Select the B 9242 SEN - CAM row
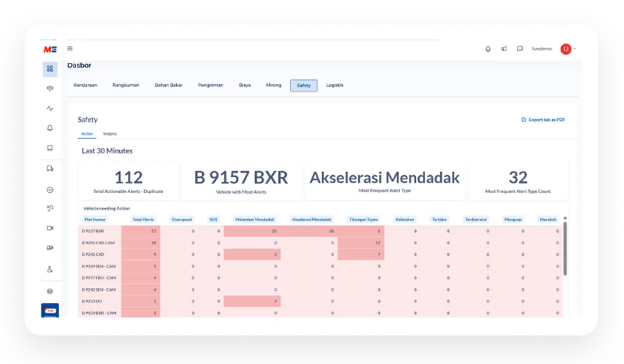 pos(320,290)
